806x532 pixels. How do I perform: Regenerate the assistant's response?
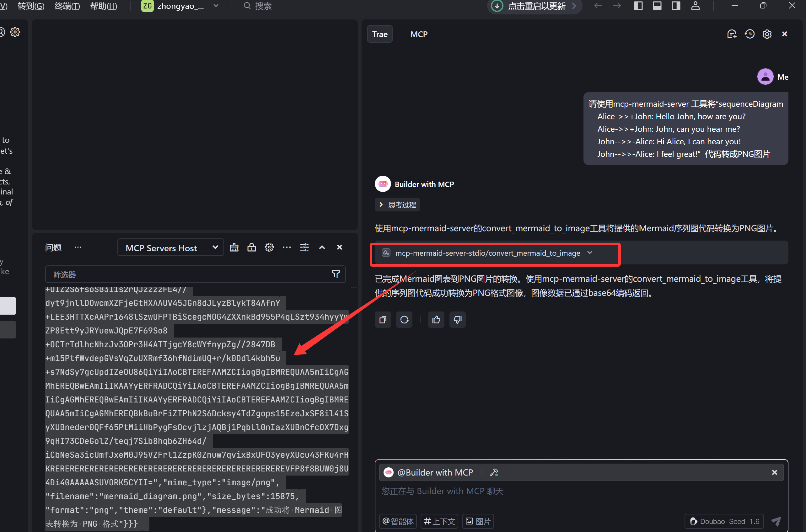(404, 320)
